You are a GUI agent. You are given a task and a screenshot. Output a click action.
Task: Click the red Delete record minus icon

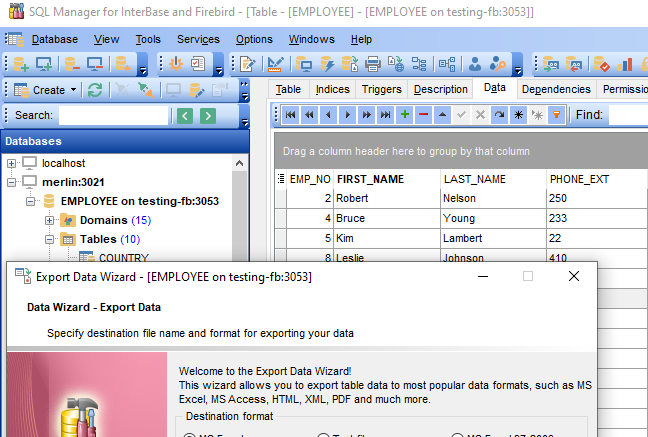[x=424, y=115]
